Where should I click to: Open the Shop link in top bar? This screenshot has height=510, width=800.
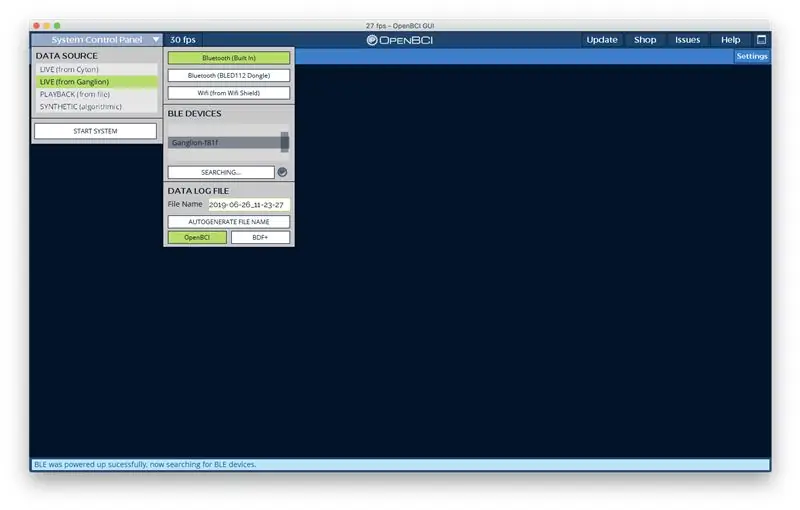click(645, 40)
